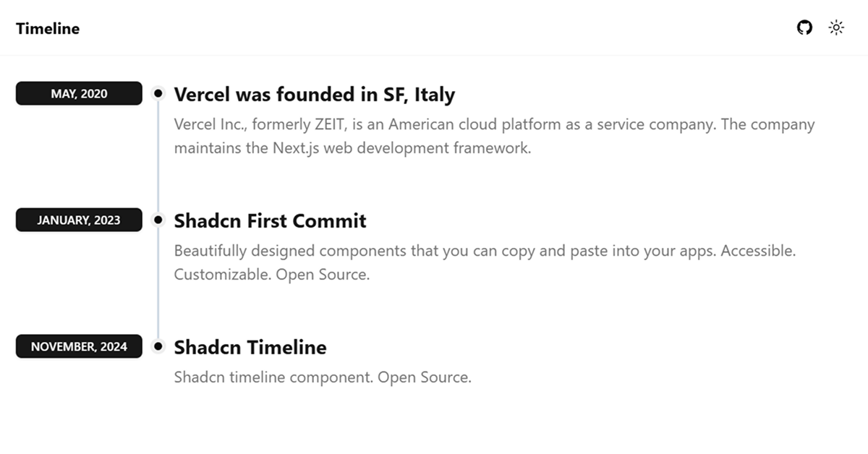The width and height of the screenshot is (868, 454).
Task: Click the timeline dot beside Shadcn First Commit
Action: click(x=158, y=219)
